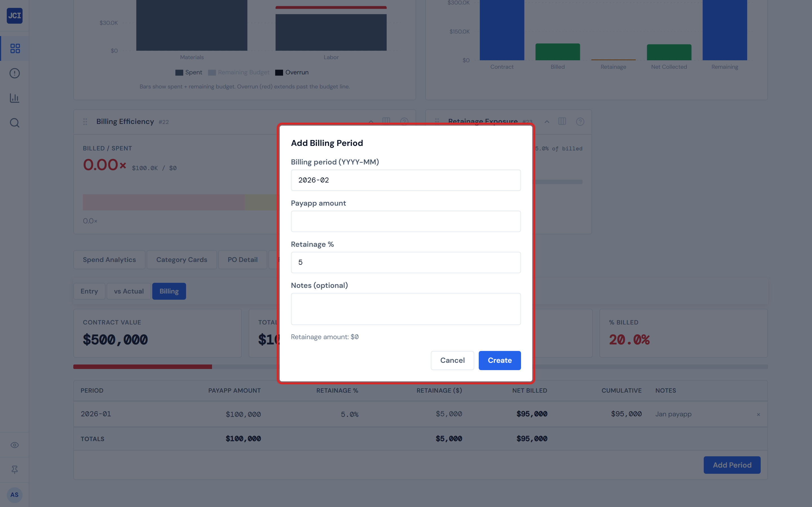The image size is (812, 507).
Task: Enable the Billing view toggle
Action: pos(169,291)
